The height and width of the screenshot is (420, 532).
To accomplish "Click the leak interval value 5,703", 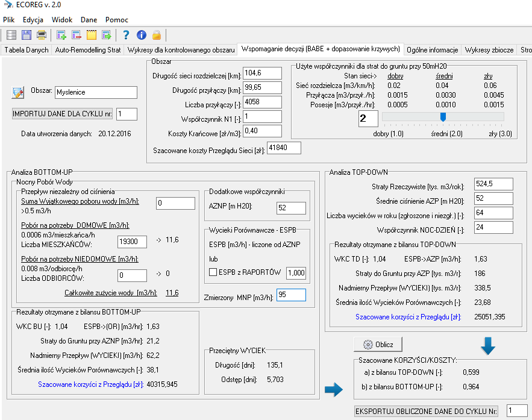I will [275, 380].
